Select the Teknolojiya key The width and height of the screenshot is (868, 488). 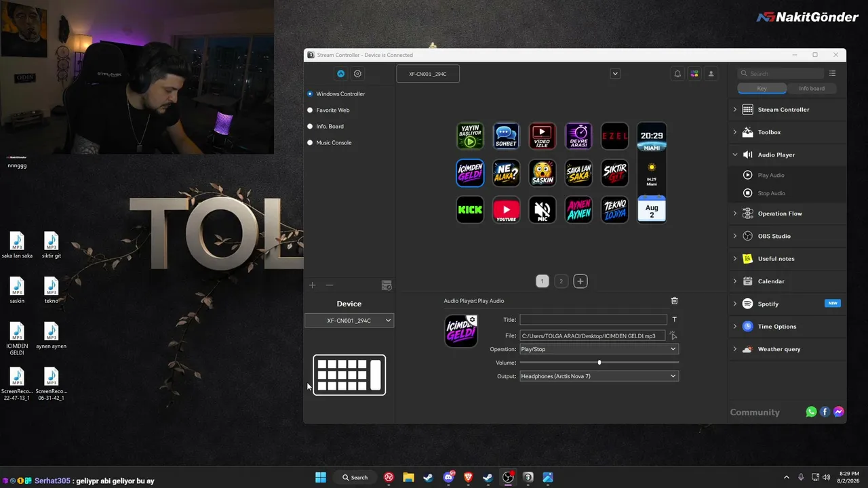pyautogui.click(x=615, y=209)
